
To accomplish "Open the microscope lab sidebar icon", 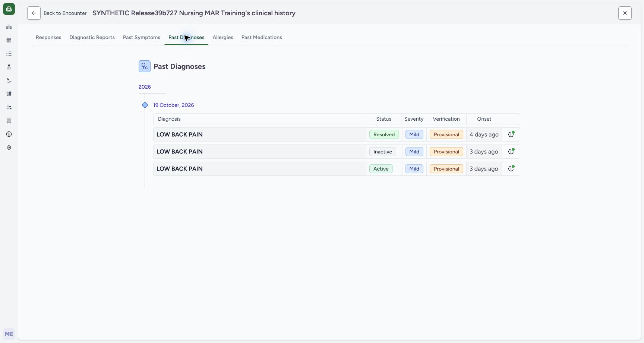I will pyautogui.click(x=9, y=80).
